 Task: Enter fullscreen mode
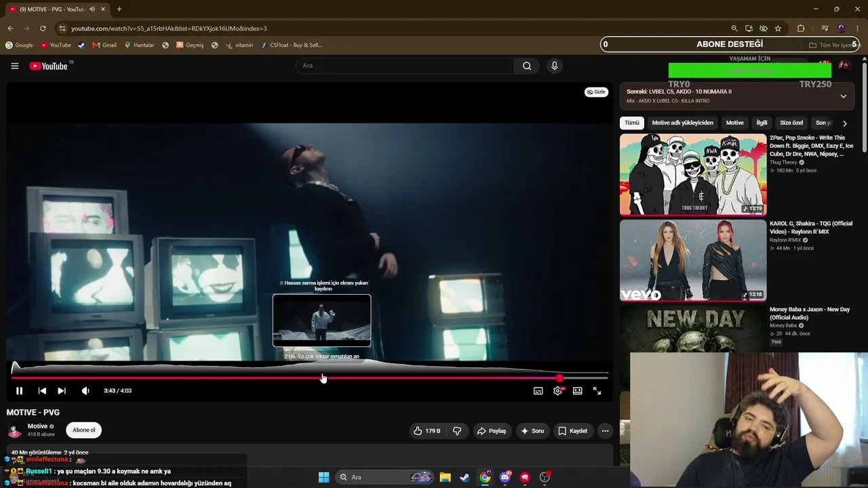coord(597,391)
